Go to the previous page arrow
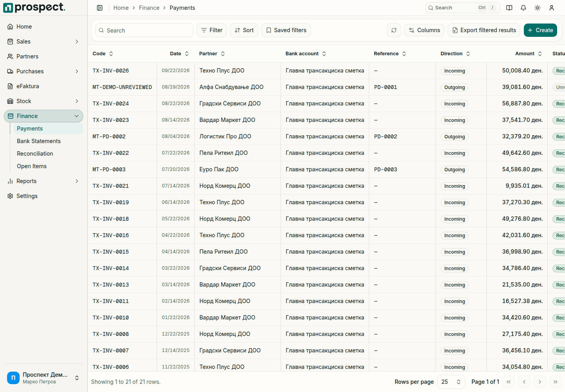565x392 pixels. coord(524,382)
